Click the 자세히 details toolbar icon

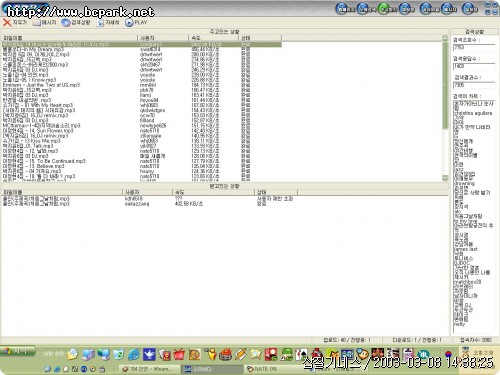coord(100,22)
